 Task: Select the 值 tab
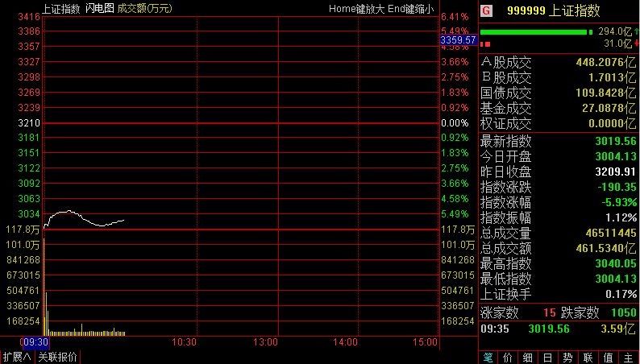coord(608,357)
